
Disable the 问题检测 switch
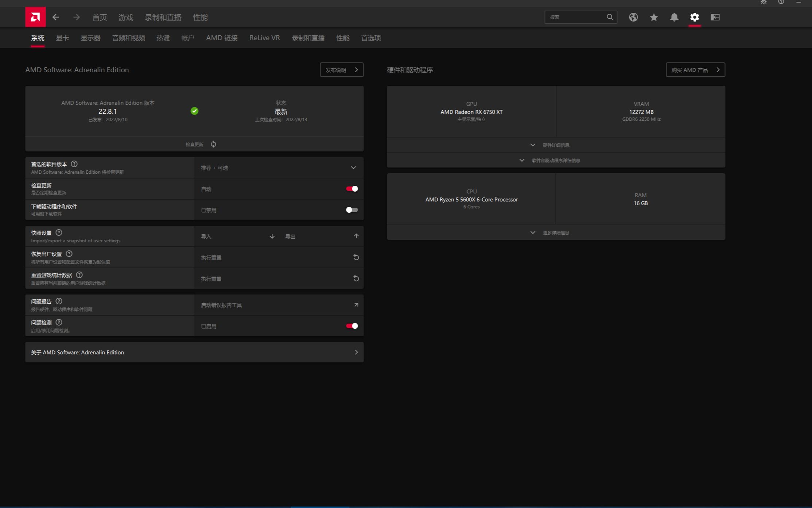352,326
